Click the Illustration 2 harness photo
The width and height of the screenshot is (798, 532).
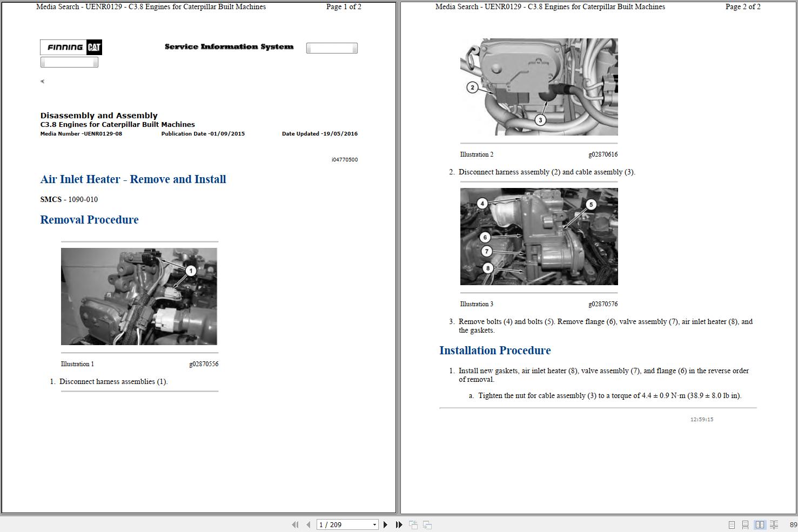(x=539, y=86)
